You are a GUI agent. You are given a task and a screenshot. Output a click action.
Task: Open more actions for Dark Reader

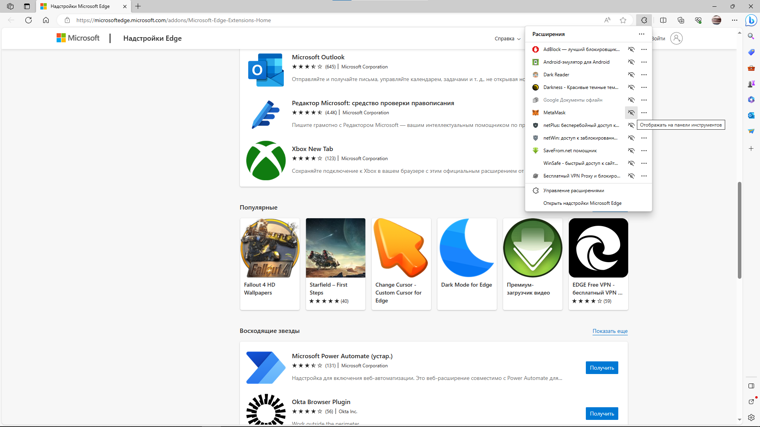[644, 75]
